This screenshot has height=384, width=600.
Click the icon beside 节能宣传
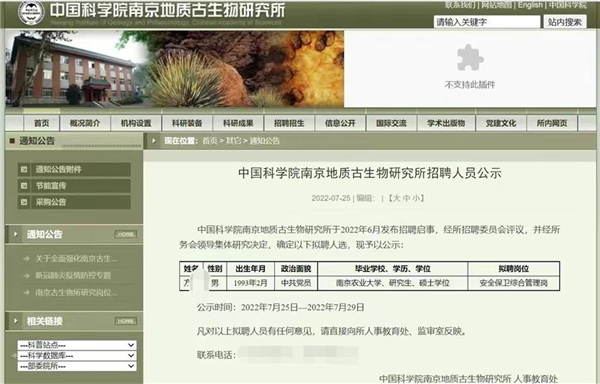[24, 185]
